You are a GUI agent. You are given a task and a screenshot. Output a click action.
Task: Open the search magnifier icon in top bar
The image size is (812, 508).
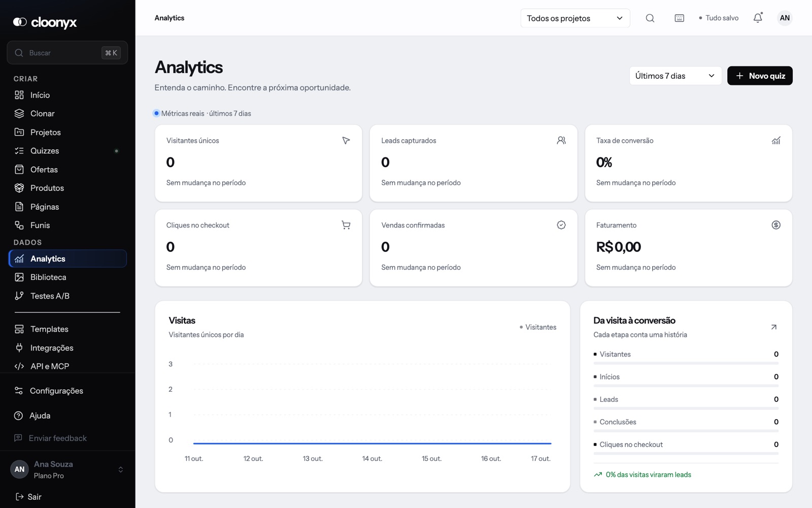point(650,18)
